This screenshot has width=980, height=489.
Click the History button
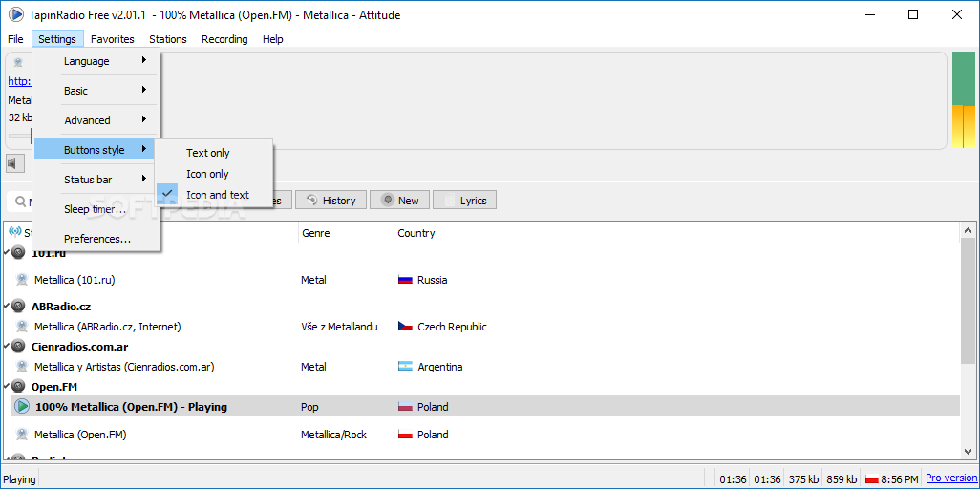tap(330, 201)
